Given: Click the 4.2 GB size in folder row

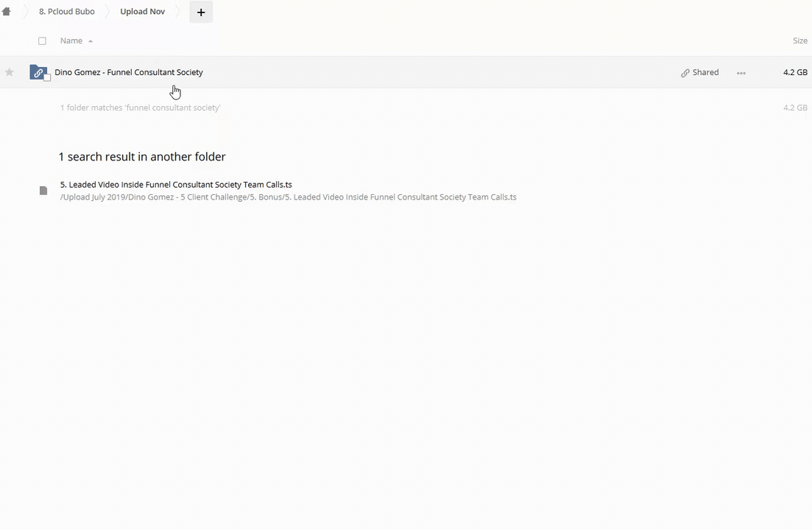Looking at the screenshot, I should (795, 72).
